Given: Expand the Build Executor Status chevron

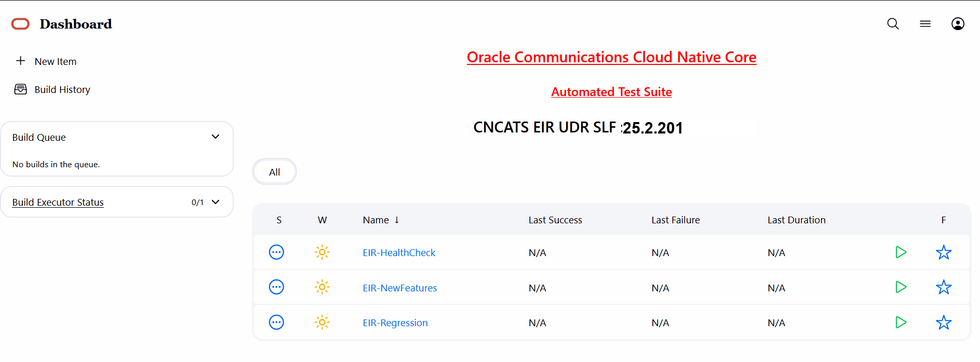Looking at the screenshot, I should pyautogui.click(x=216, y=202).
